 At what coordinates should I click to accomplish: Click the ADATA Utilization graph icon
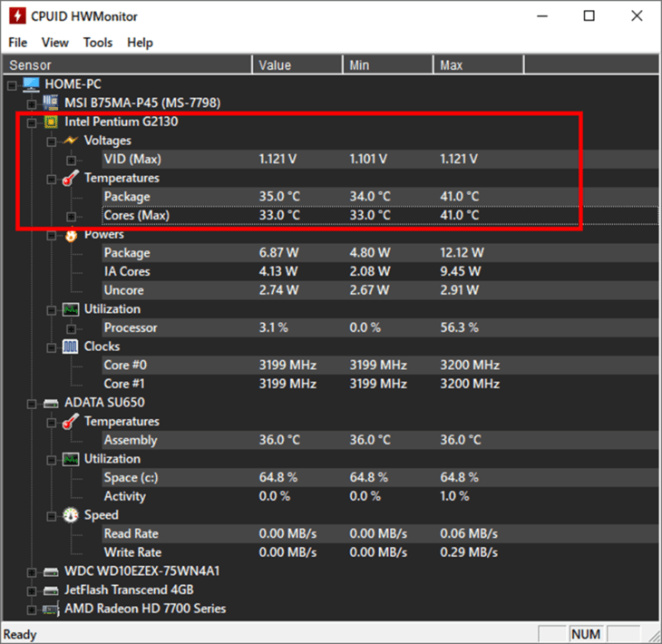71,459
